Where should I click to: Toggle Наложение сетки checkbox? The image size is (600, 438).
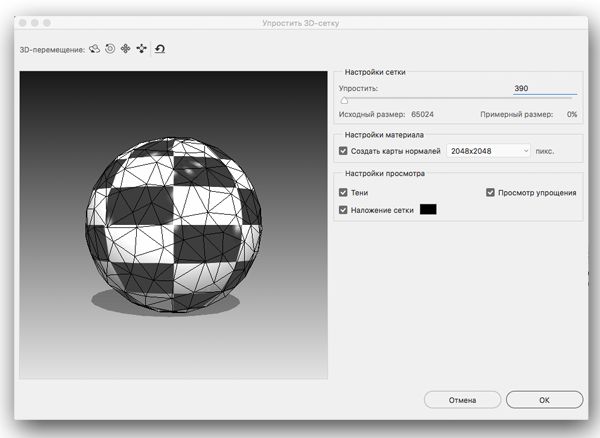pyautogui.click(x=343, y=210)
